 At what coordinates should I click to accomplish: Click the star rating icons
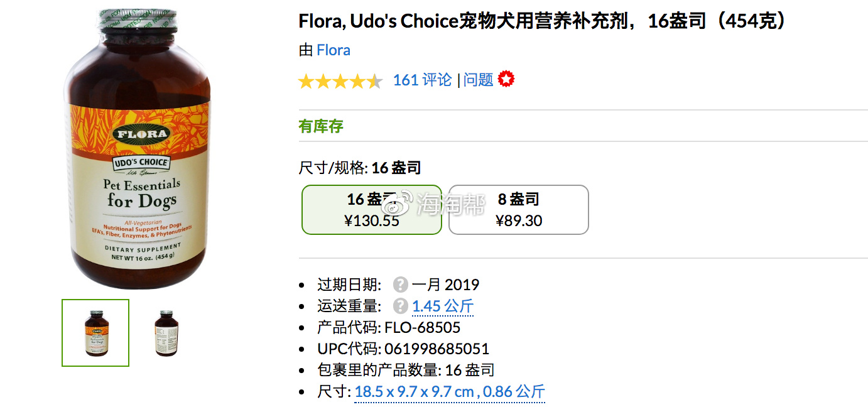click(x=340, y=81)
